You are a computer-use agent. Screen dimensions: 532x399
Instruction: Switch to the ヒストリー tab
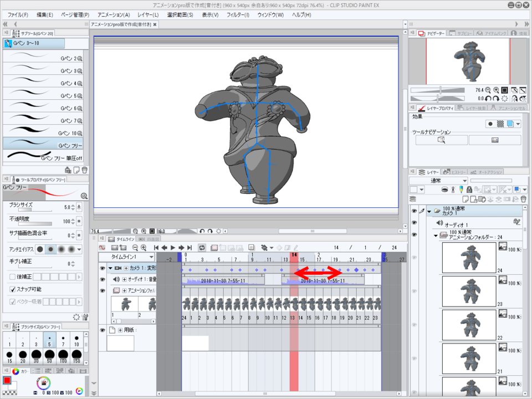454,172
